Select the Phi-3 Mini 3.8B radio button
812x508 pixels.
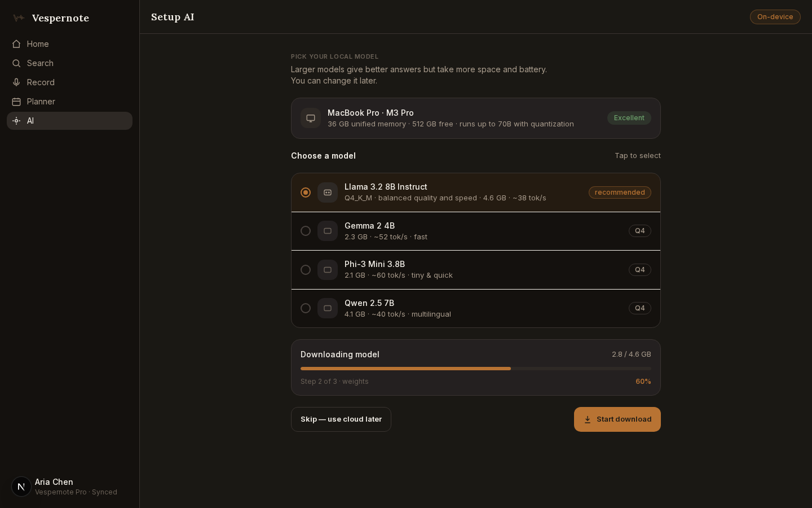(306, 270)
